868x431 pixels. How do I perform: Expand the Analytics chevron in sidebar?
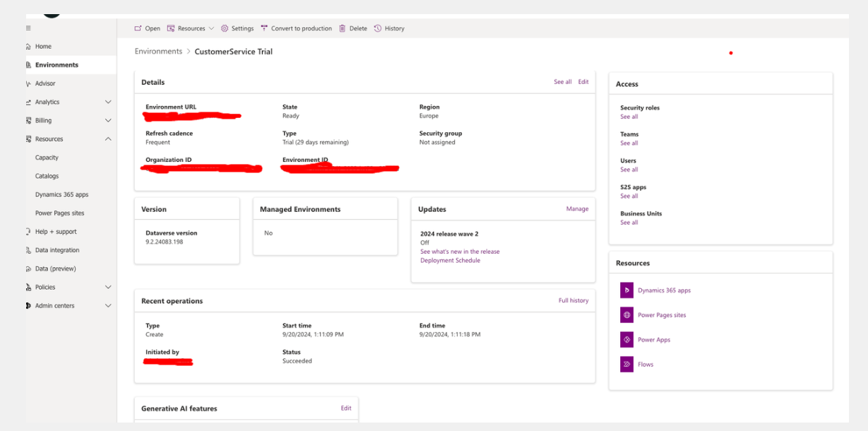[108, 102]
